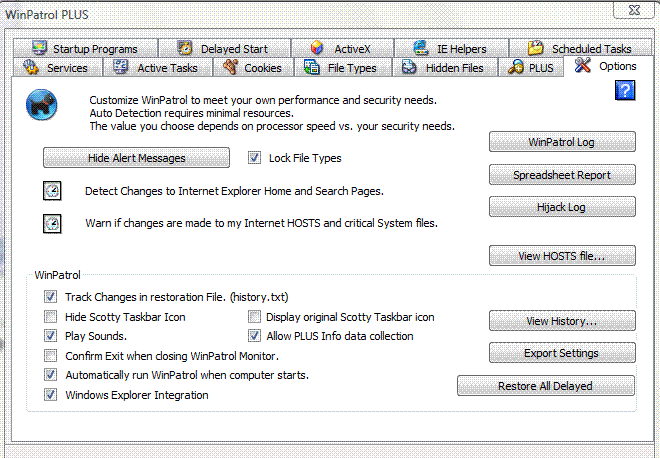
Task: Open the Startup Programs tab
Action: point(85,48)
